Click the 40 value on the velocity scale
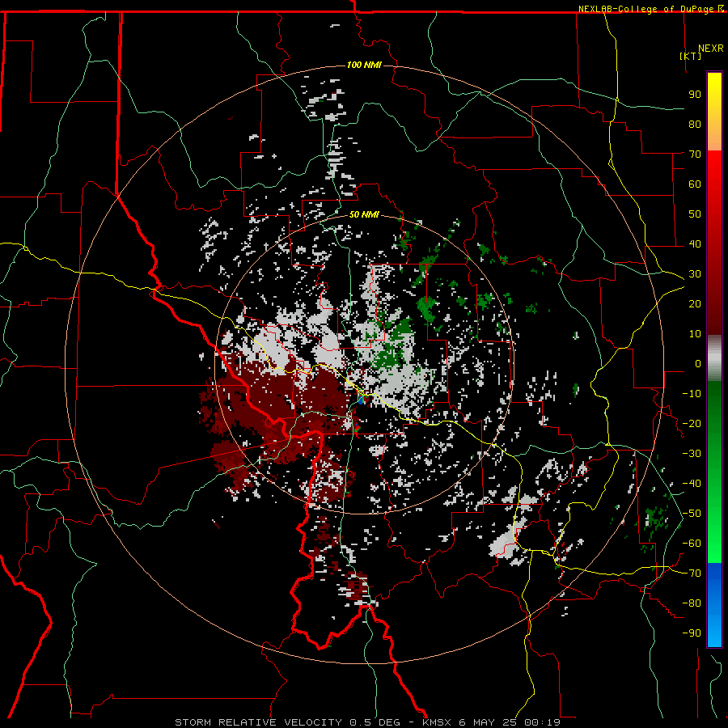This screenshot has height=728, width=728. [695, 244]
